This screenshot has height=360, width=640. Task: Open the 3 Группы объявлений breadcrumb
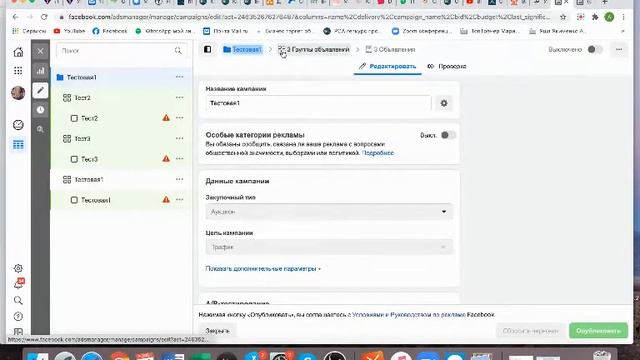tap(314, 49)
